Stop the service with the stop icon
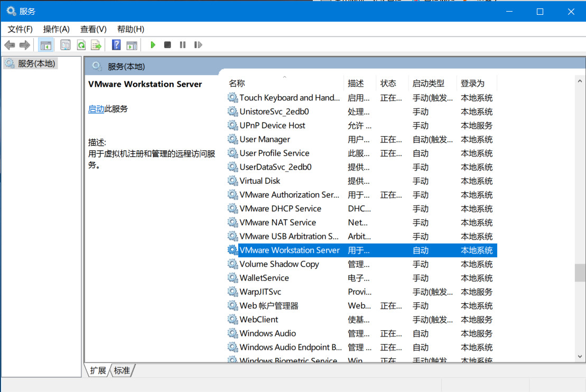Image resolution: width=586 pixels, height=392 pixels. pos(167,44)
